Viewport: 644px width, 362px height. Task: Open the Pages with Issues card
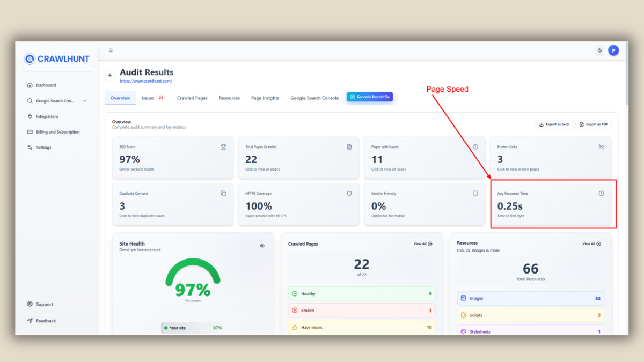coord(425,158)
